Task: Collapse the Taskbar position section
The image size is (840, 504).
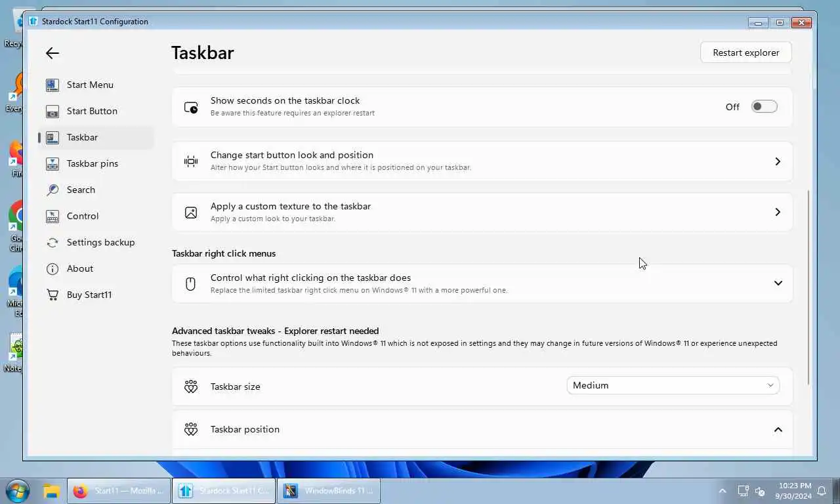Action: pyautogui.click(x=778, y=430)
